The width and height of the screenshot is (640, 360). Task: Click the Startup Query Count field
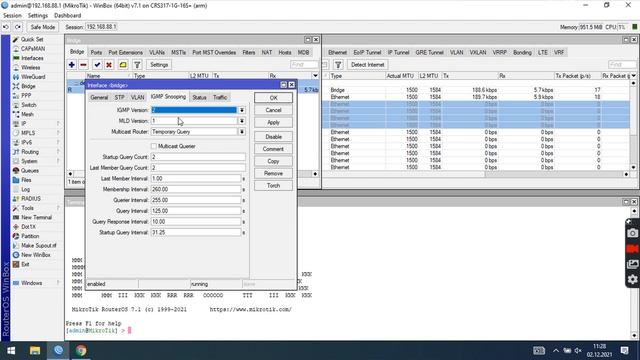coord(198,157)
